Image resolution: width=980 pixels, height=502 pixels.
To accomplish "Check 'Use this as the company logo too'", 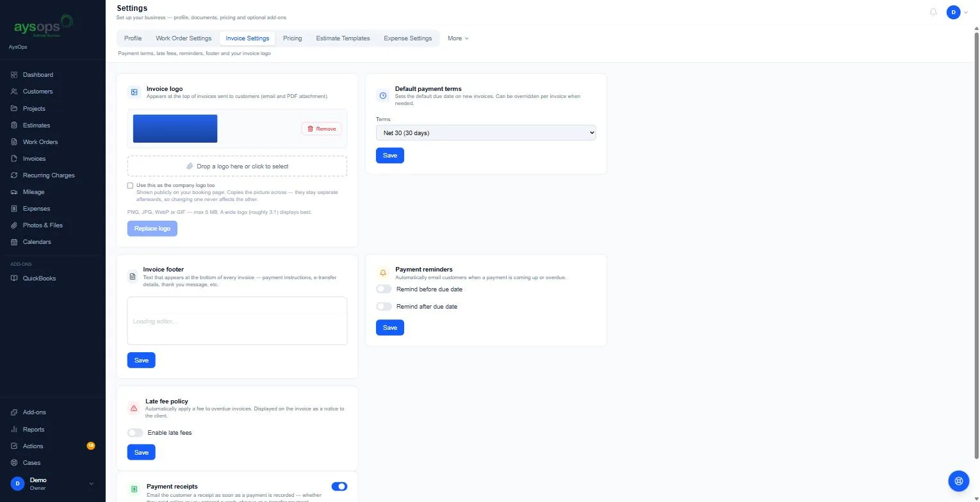I will coord(130,186).
